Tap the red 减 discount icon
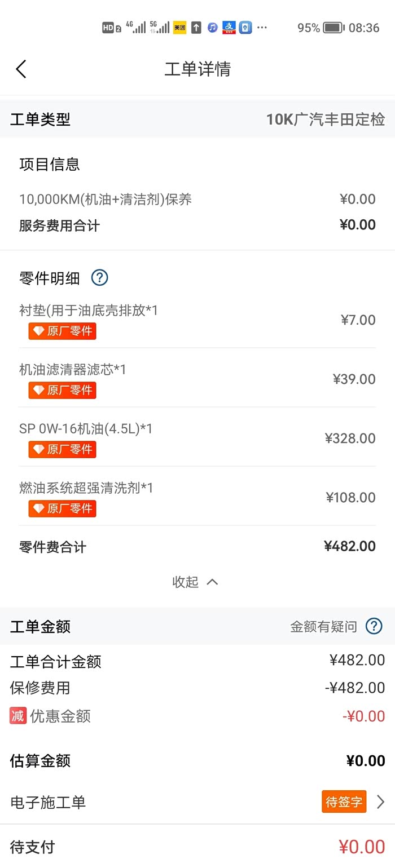This screenshot has width=395, height=868. [x=18, y=716]
